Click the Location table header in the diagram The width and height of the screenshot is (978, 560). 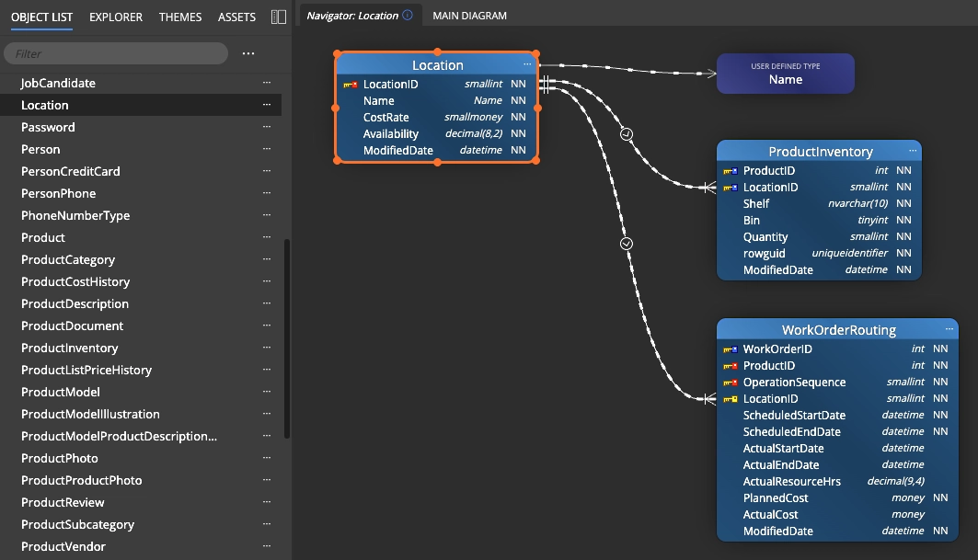(437, 65)
